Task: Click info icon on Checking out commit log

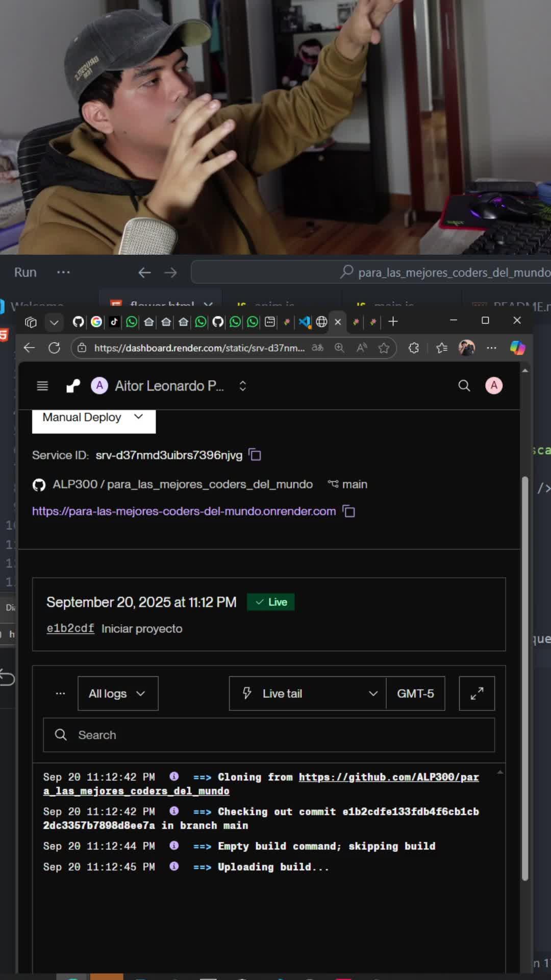Action: coord(174,811)
